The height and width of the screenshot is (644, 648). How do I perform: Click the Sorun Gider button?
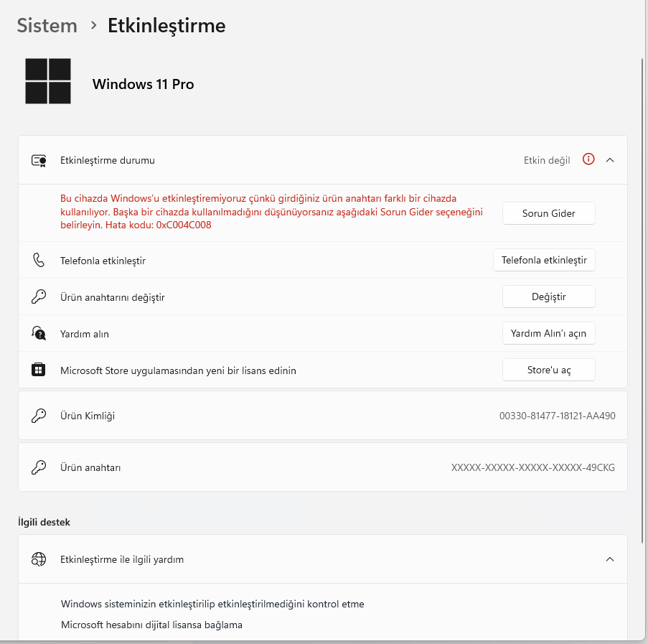[548, 213]
